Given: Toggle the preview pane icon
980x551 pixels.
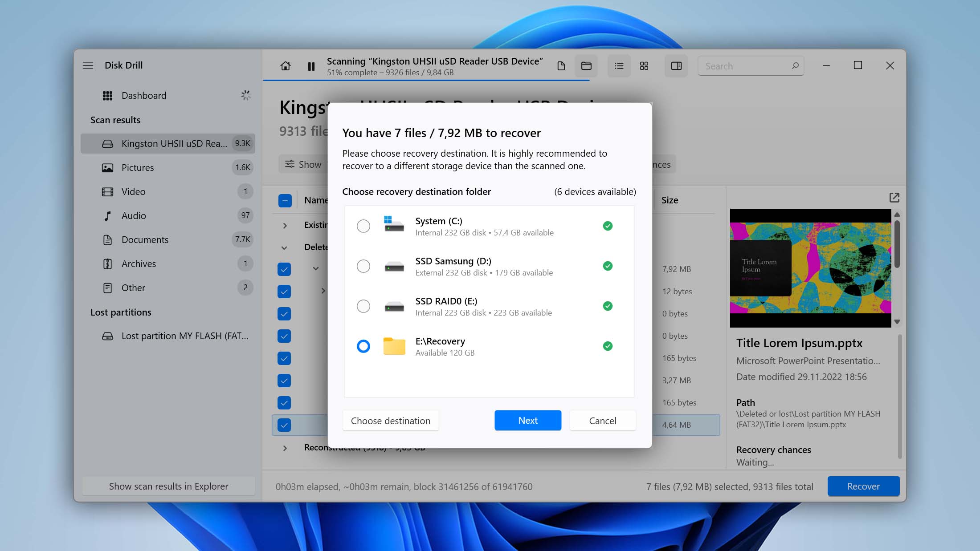Looking at the screenshot, I should coord(676,66).
